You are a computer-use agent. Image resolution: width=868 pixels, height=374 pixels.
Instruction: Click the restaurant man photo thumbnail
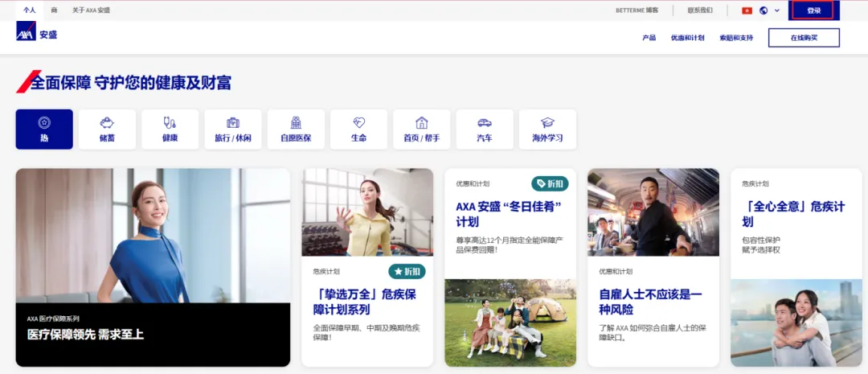pos(653,212)
